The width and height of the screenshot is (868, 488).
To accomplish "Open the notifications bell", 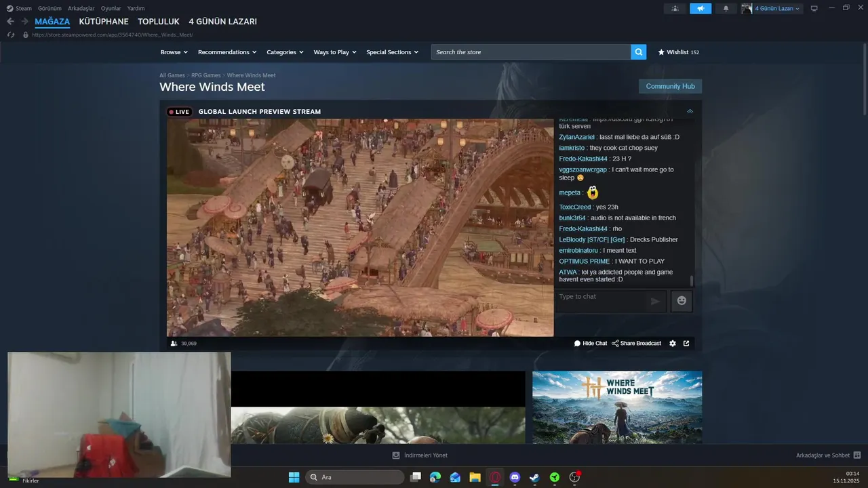I will point(726,9).
